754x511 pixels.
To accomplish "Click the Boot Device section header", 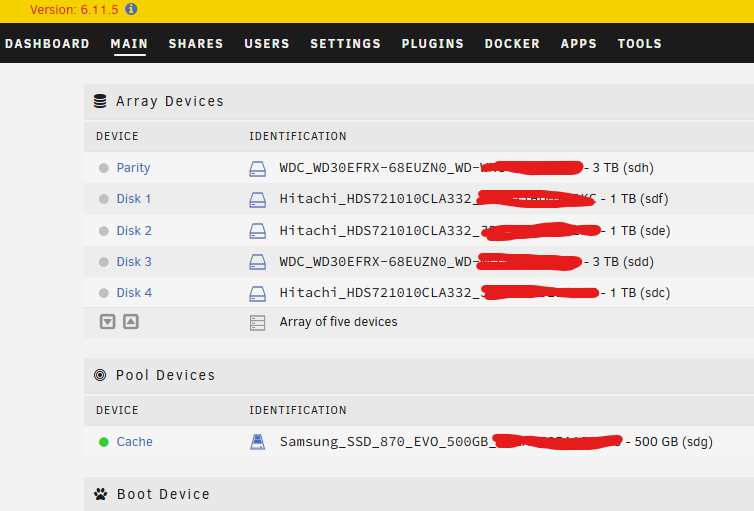I will point(163,495).
